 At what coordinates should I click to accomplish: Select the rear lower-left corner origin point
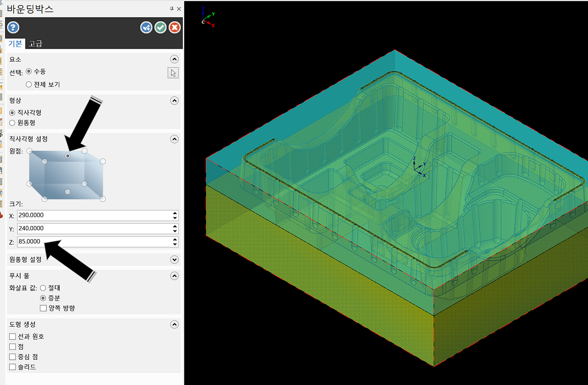[29, 184]
